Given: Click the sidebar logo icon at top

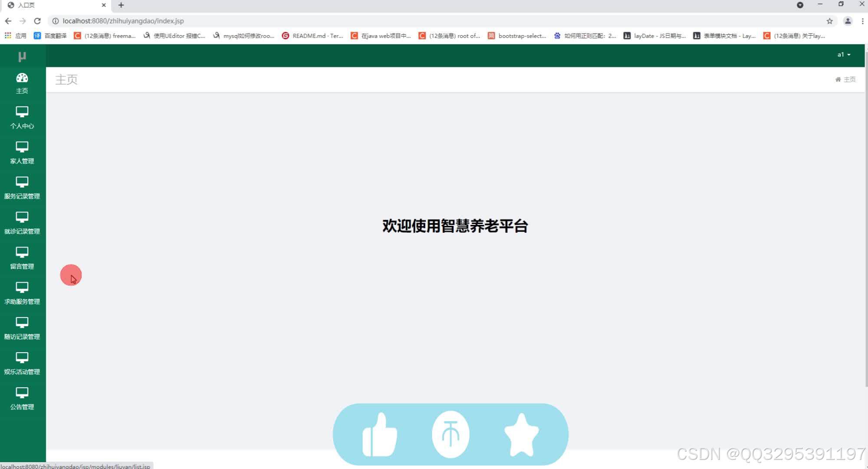Looking at the screenshot, I should (22, 56).
